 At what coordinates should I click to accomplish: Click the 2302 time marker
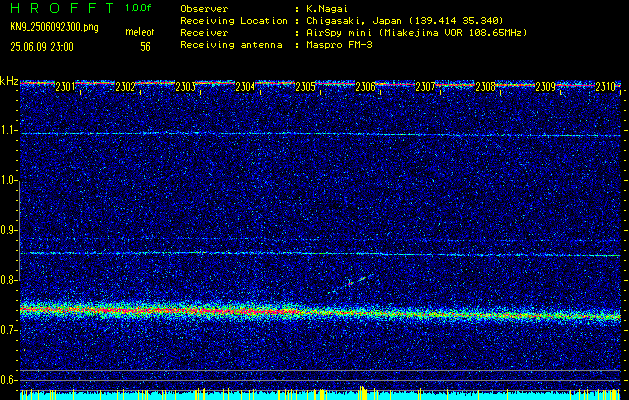125,86
